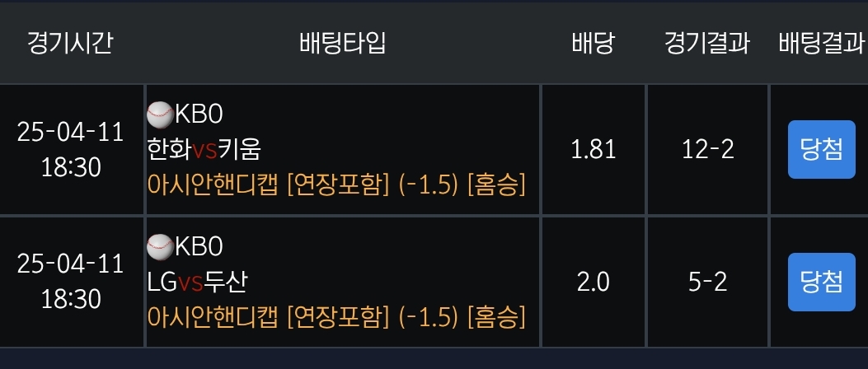Click the match time of 한화vs키움 row
Screen dimensions: 868x369
(x=70, y=149)
